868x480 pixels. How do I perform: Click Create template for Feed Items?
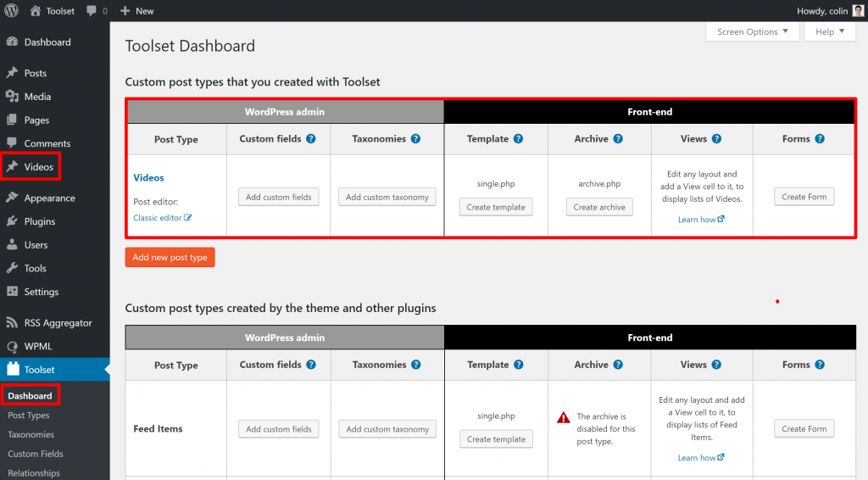click(x=496, y=439)
